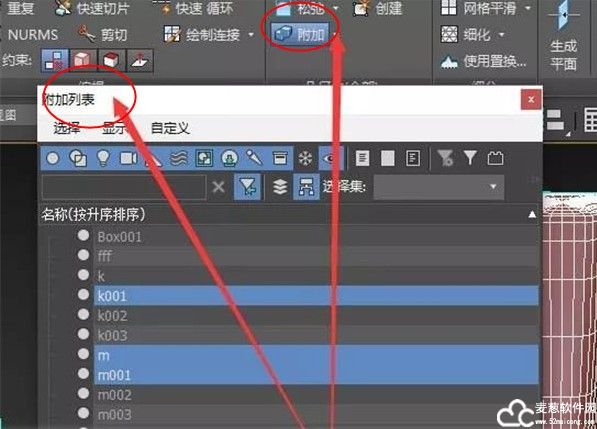Toggle the hidden objects eye icon
The height and width of the screenshot is (429, 597).
click(x=330, y=158)
